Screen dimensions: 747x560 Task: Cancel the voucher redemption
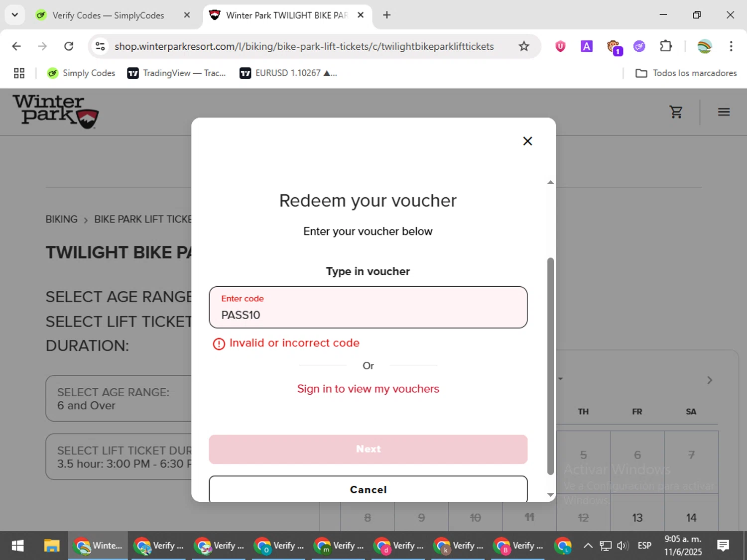click(368, 489)
